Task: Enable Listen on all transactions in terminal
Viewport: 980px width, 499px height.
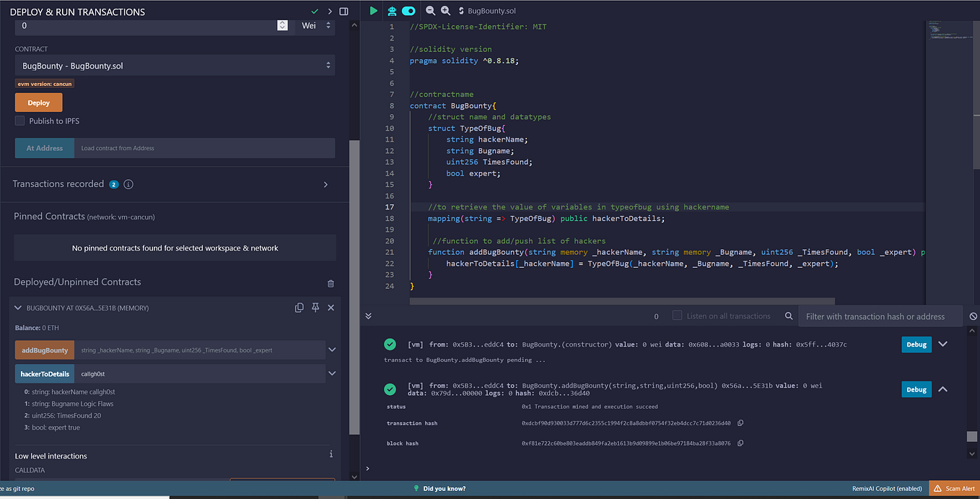Action: coord(676,316)
